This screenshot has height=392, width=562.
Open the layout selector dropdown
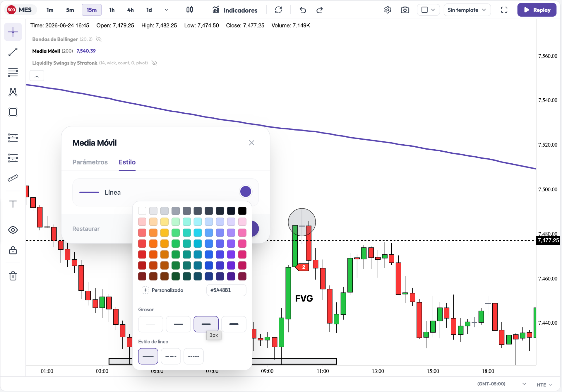428,10
